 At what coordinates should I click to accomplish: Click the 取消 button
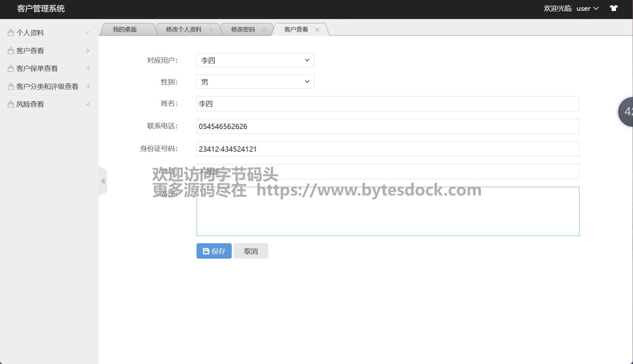click(251, 251)
